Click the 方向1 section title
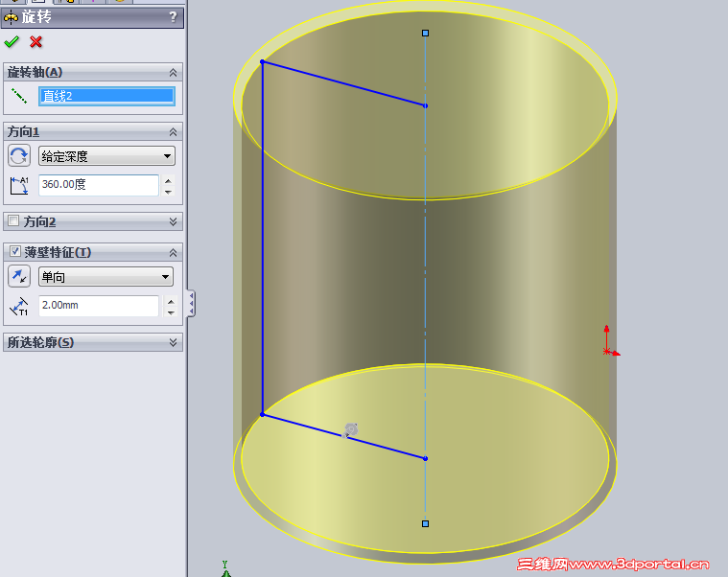The height and width of the screenshot is (577, 728). pyautogui.click(x=23, y=132)
